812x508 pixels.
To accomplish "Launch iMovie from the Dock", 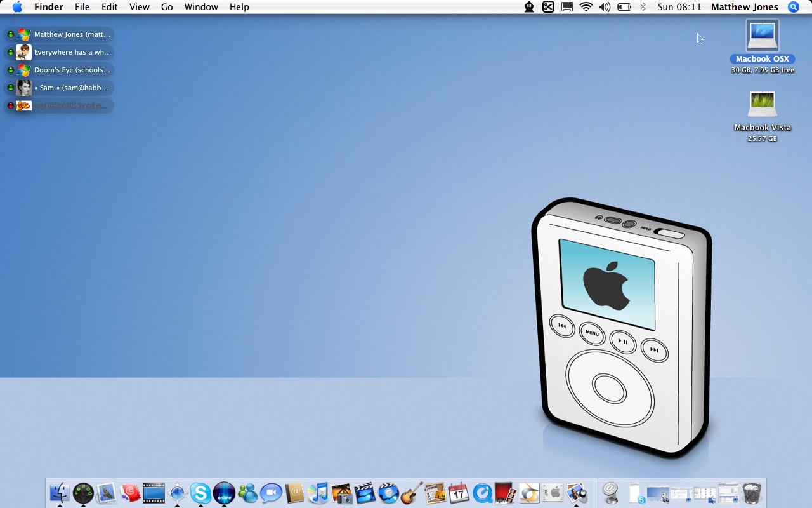I will tap(365, 493).
